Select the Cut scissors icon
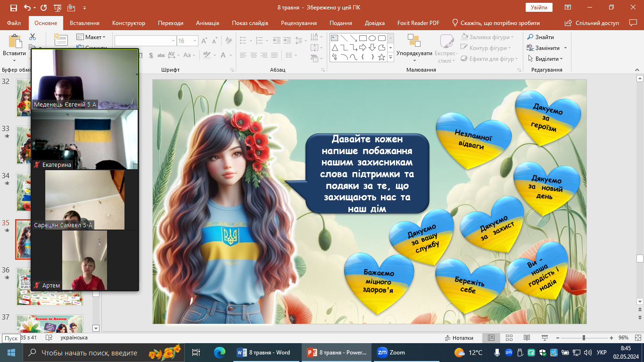 coord(33,37)
